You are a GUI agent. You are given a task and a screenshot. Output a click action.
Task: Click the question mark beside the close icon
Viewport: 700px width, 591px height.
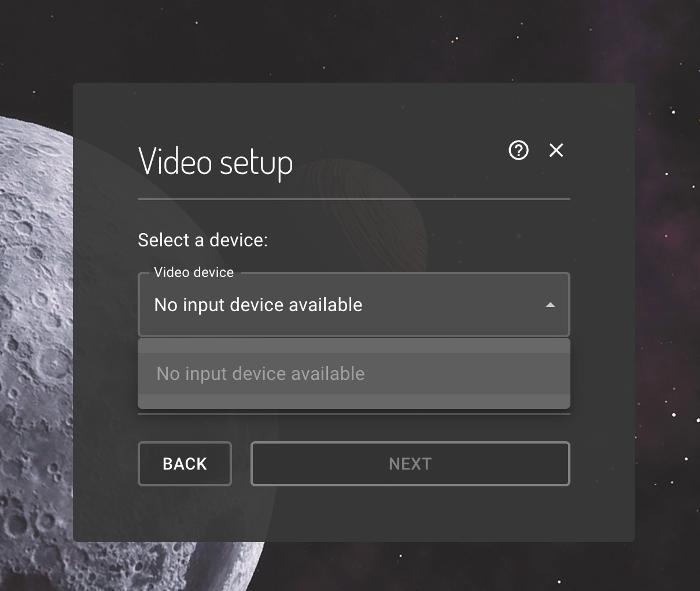(x=518, y=150)
